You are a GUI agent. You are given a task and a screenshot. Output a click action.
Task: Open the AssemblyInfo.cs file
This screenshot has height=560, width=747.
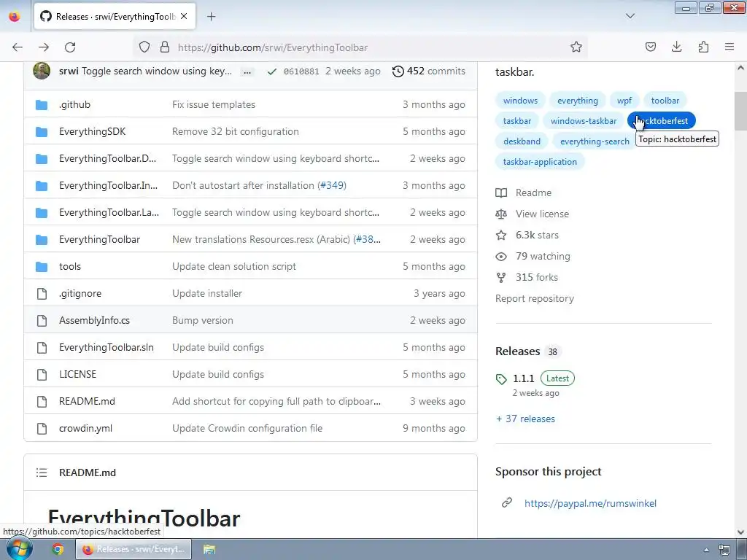click(x=94, y=321)
